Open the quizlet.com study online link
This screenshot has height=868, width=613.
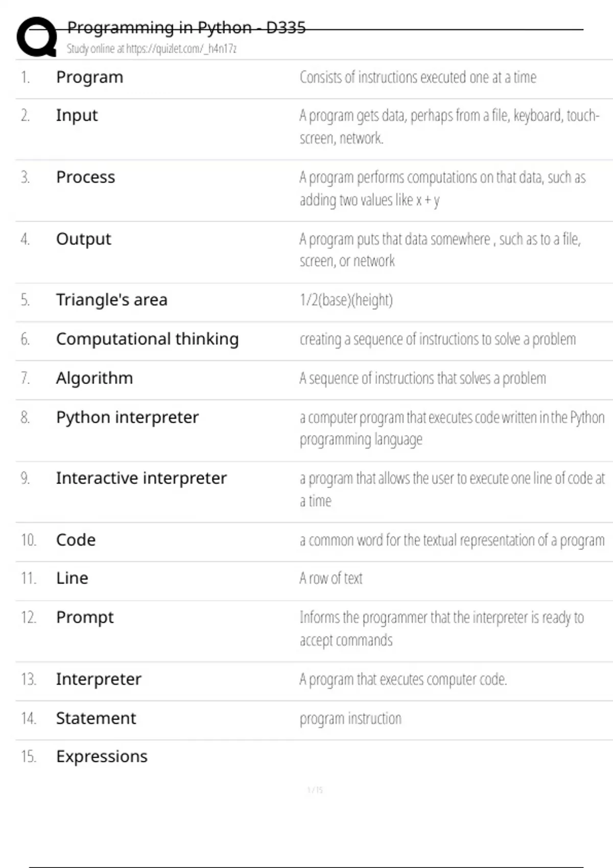(x=151, y=49)
